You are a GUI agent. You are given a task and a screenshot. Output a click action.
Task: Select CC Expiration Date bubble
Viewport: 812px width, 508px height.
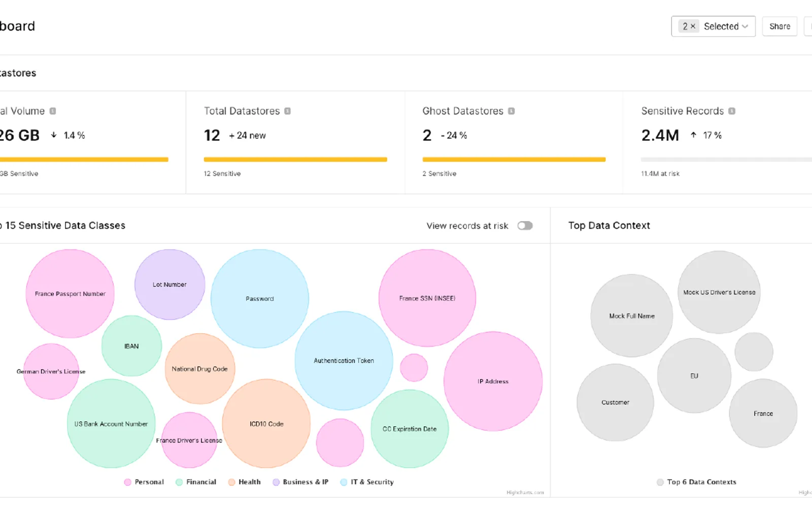point(410,429)
